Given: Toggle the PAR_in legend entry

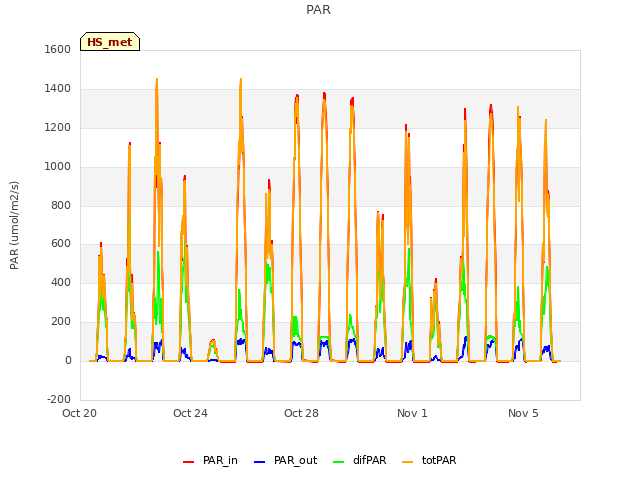Looking at the screenshot, I should pos(210,460).
